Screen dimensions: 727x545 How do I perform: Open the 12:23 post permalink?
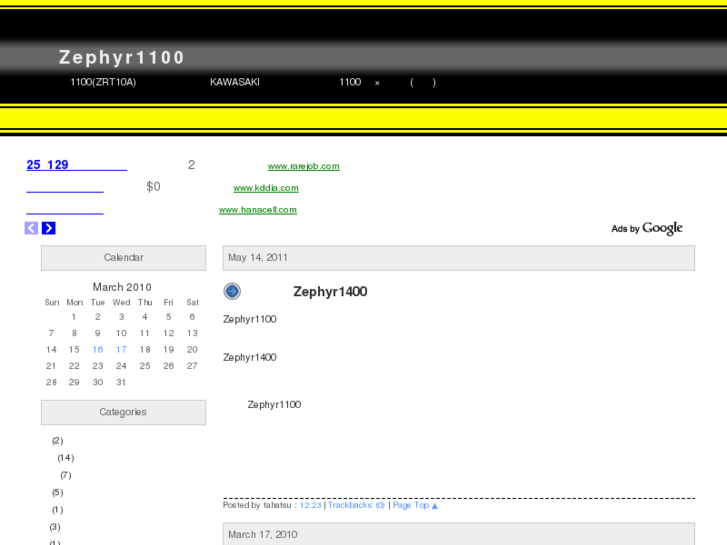tap(310, 505)
